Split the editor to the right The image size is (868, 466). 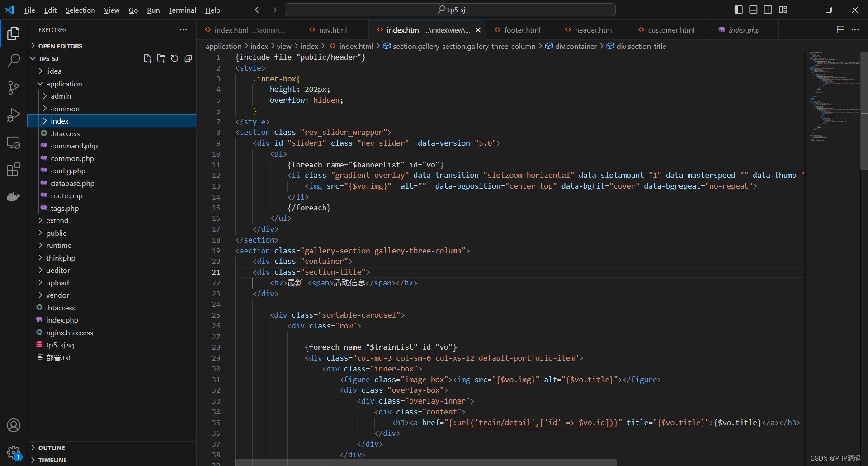(x=840, y=30)
